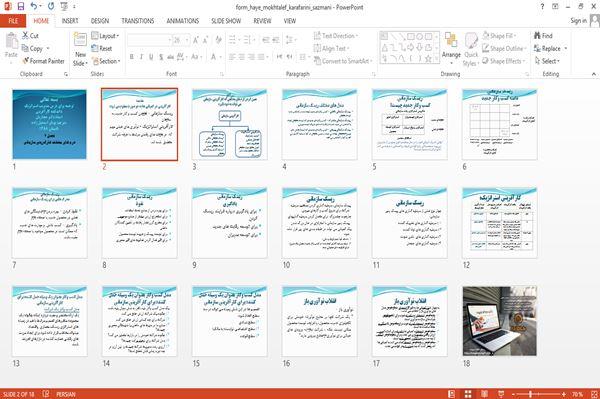Click the Save icon in quick access toolbar
The width and height of the screenshot is (600, 399).
(x=21, y=7)
